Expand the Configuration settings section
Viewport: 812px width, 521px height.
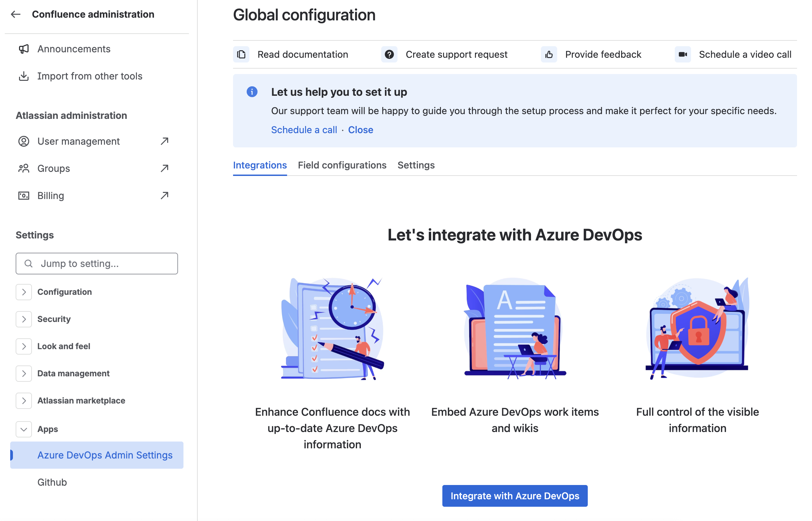point(24,292)
